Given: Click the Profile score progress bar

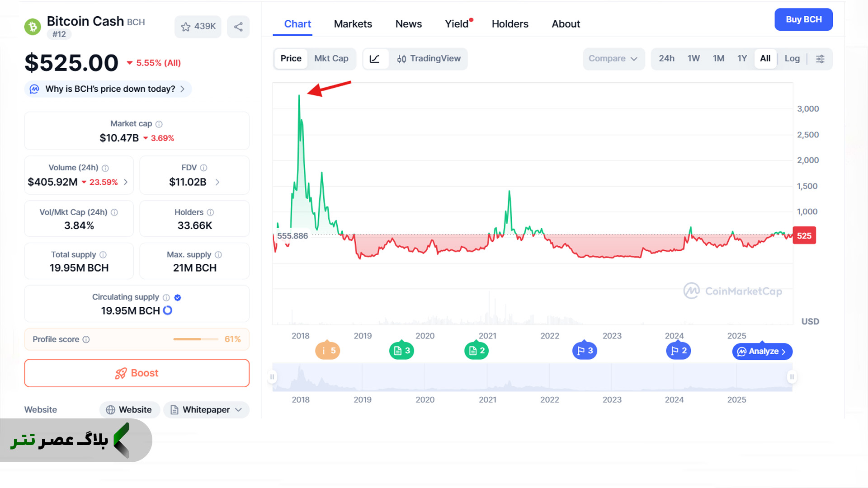Looking at the screenshot, I should (x=196, y=339).
